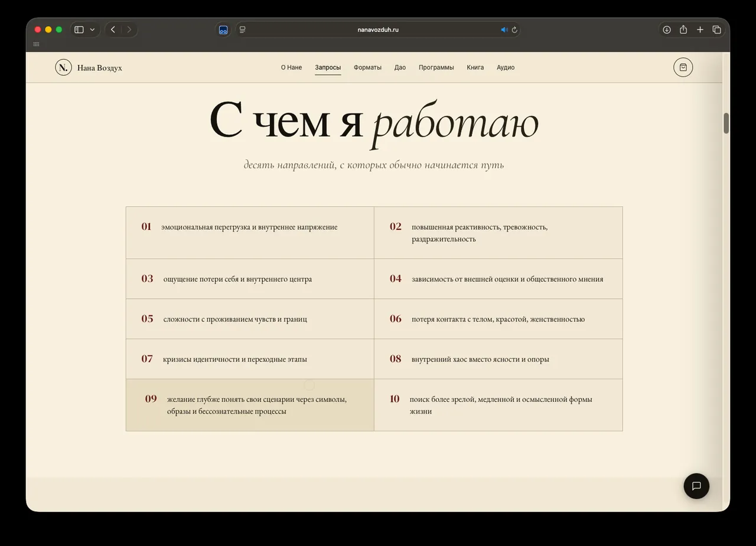Open the reader page menu icon
Viewport: 756px width, 546px height.
(x=242, y=30)
